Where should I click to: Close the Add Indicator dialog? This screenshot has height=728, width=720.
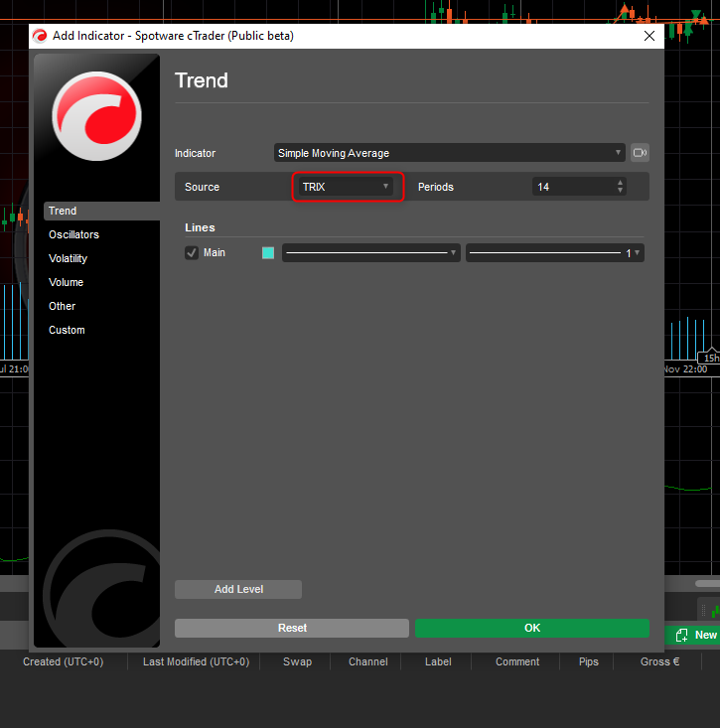(x=649, y=36)
